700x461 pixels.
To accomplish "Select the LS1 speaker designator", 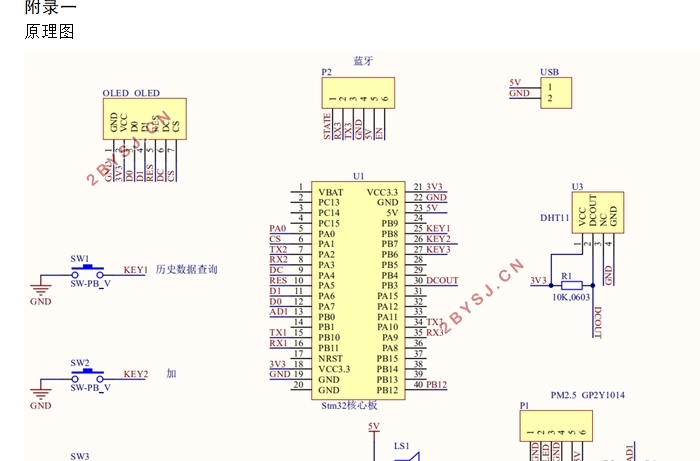I will pos(401,446).
